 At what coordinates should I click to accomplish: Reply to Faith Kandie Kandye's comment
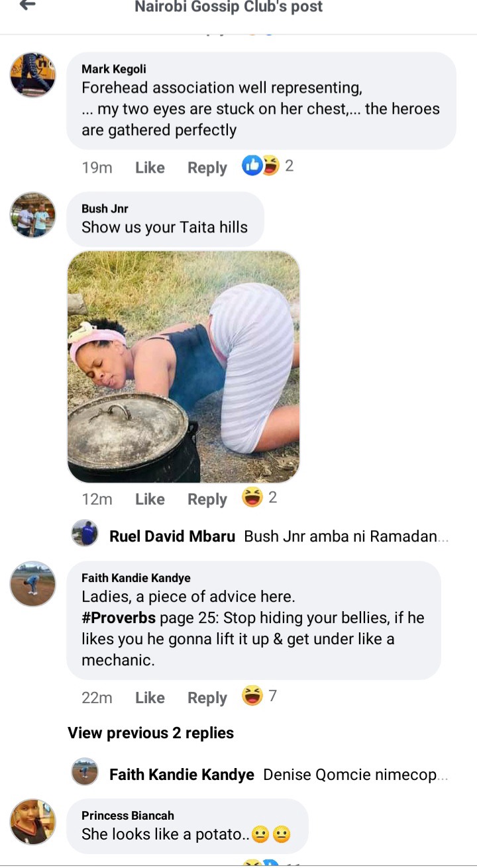pyautogui.click(x=207, y=698)
